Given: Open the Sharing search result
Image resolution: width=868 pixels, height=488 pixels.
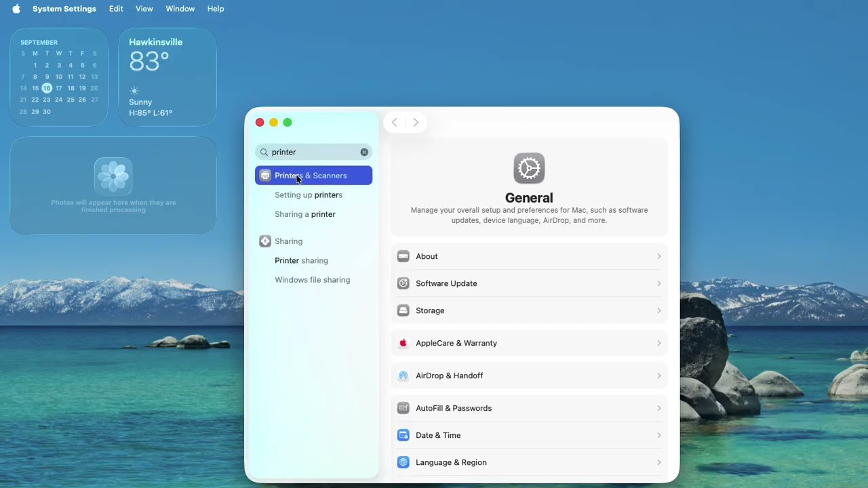Looking at the screenshot, I should (x=313, y=241).
